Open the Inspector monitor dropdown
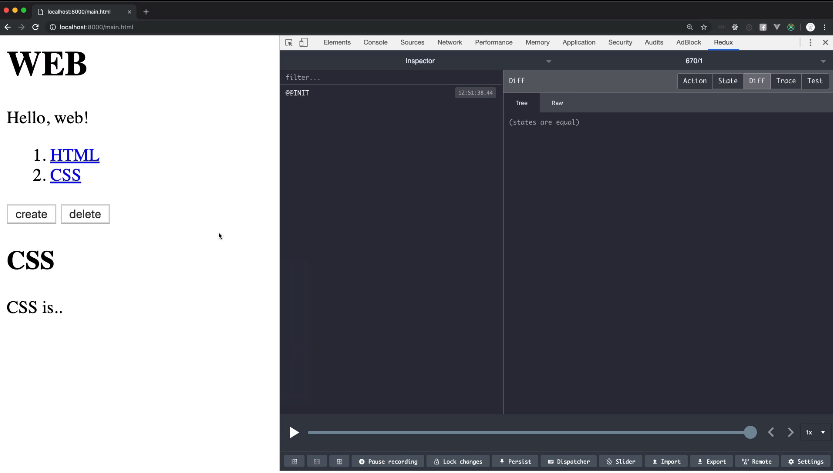The height and width of the screenshot is (473, 833). 420,61
